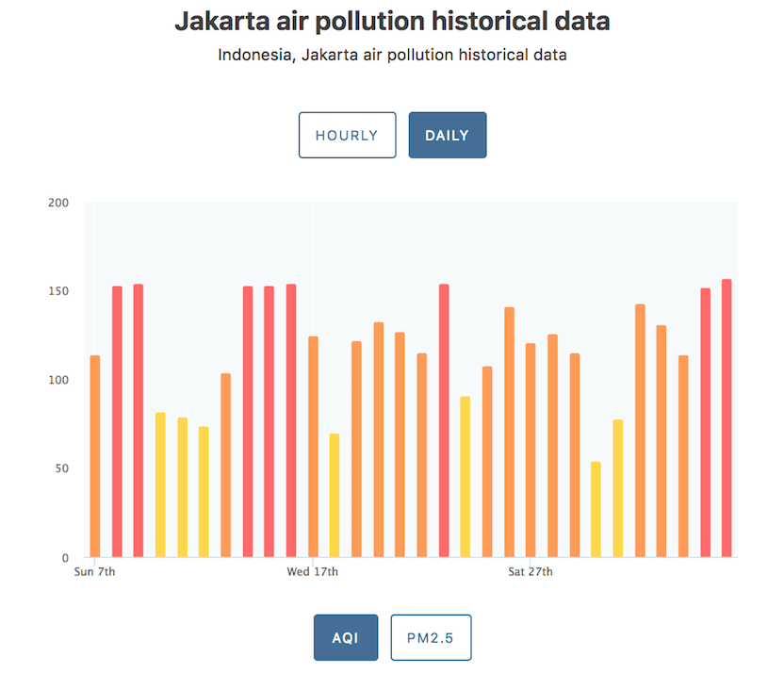Viewport: 784px width, 673px height.
Task: Click the orange bar above Sat 27th
Action: (x=531, y=450)
